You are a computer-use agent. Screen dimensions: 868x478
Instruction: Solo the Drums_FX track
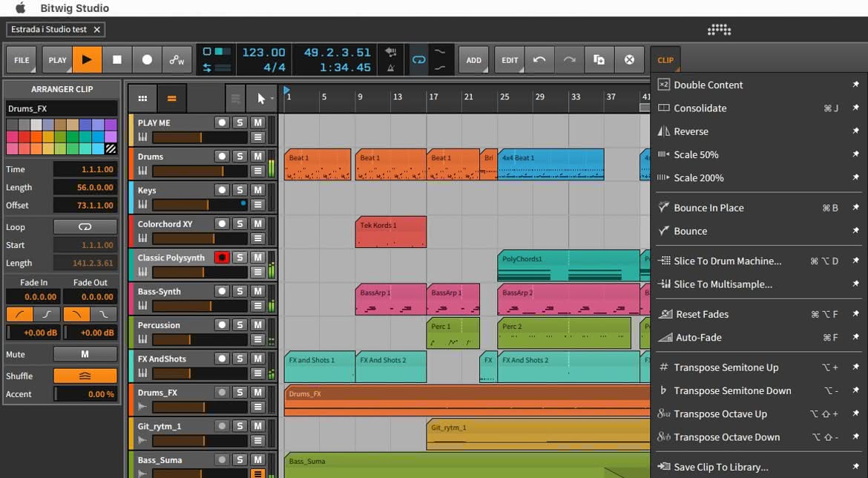point(240,393)
